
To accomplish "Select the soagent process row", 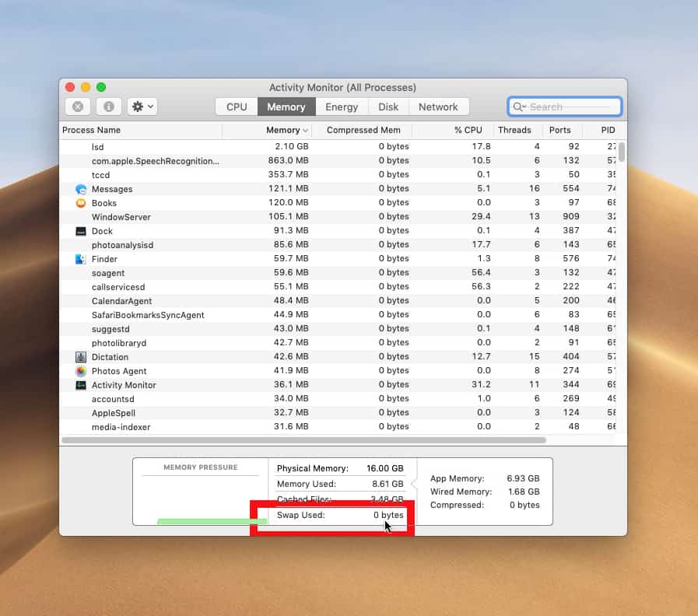I will click(338, 273).
